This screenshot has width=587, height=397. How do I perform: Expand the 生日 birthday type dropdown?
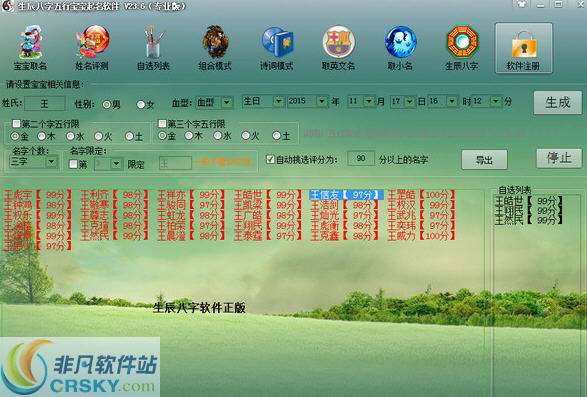tap(278, 101)
